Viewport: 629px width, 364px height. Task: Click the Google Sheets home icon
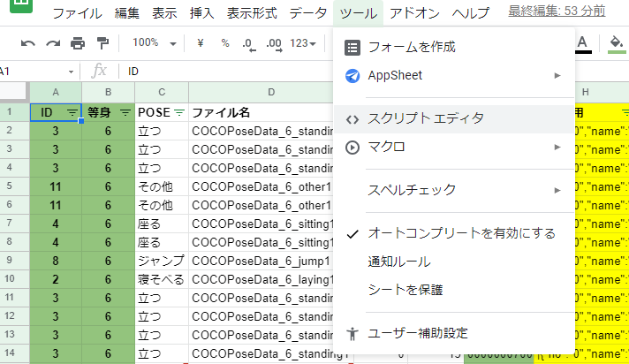pos(21,5)
